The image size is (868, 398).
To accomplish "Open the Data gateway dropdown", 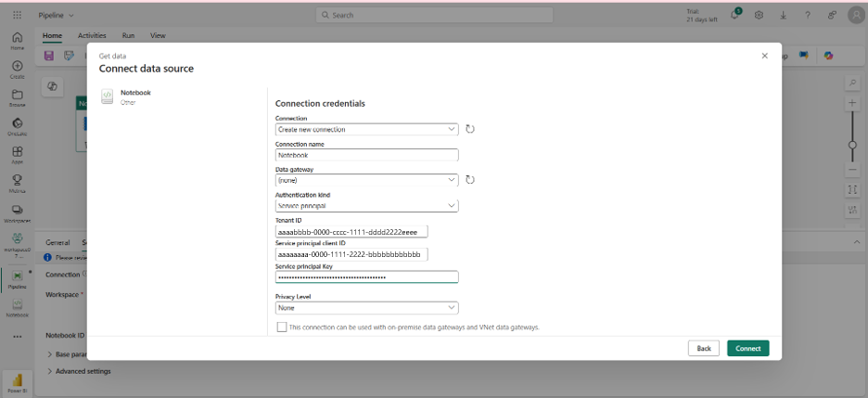I will point(366,180).
